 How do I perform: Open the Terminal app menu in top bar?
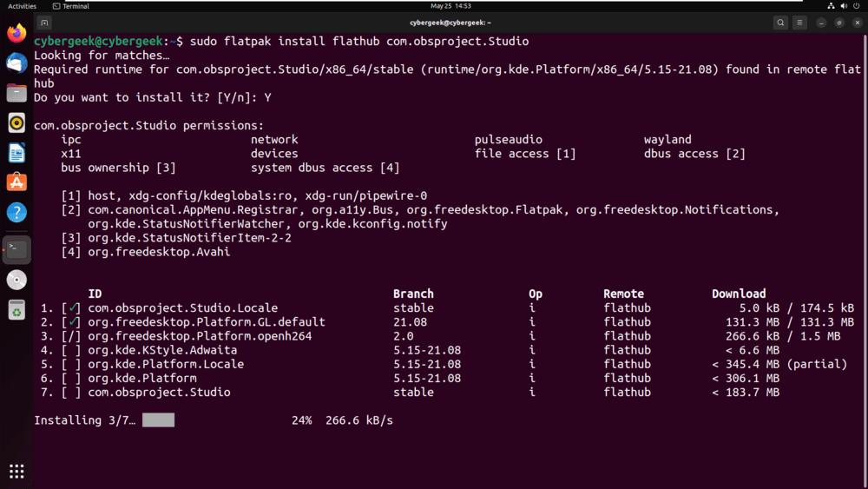click(x=71, y=6)
